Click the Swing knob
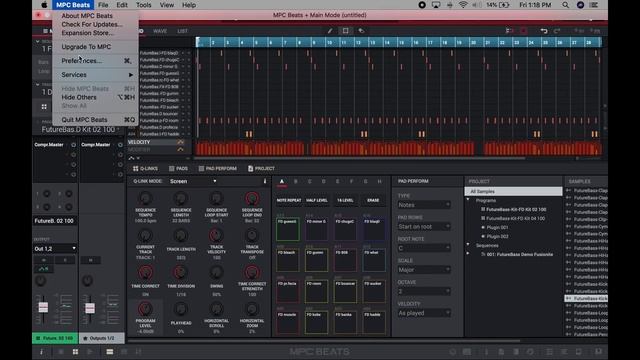Image resolution: width=640 pixels, height=360 pixels. [216, 272]
